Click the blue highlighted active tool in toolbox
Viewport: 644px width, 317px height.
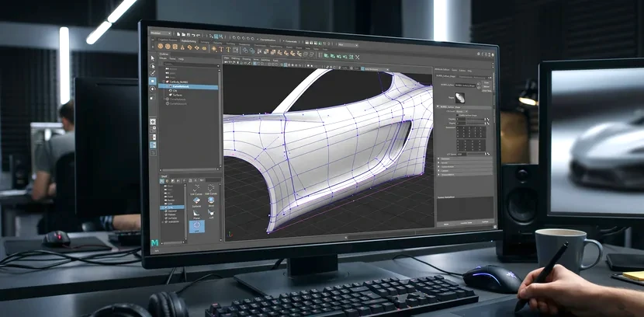pyautogui.click(x=152, y=81)
